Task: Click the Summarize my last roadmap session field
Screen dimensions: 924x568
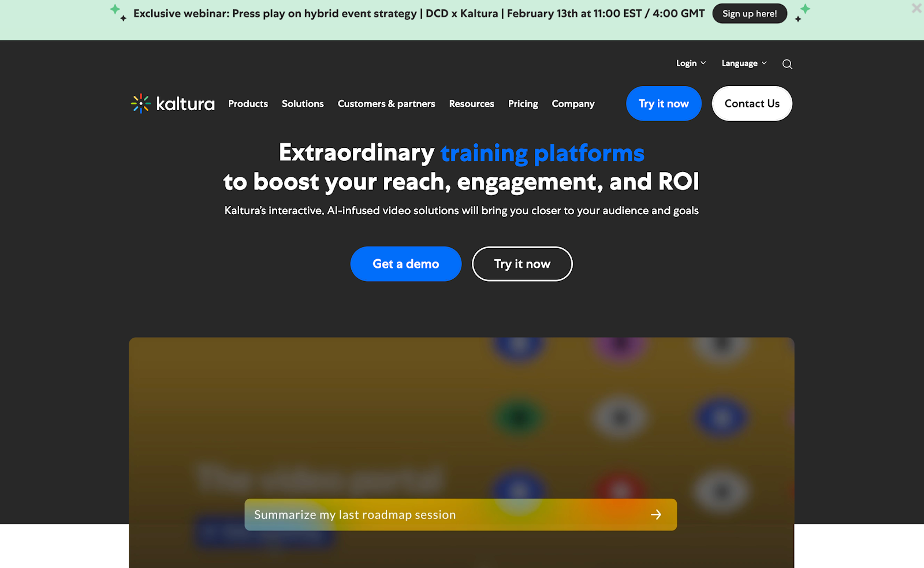Action: [461, 514]
